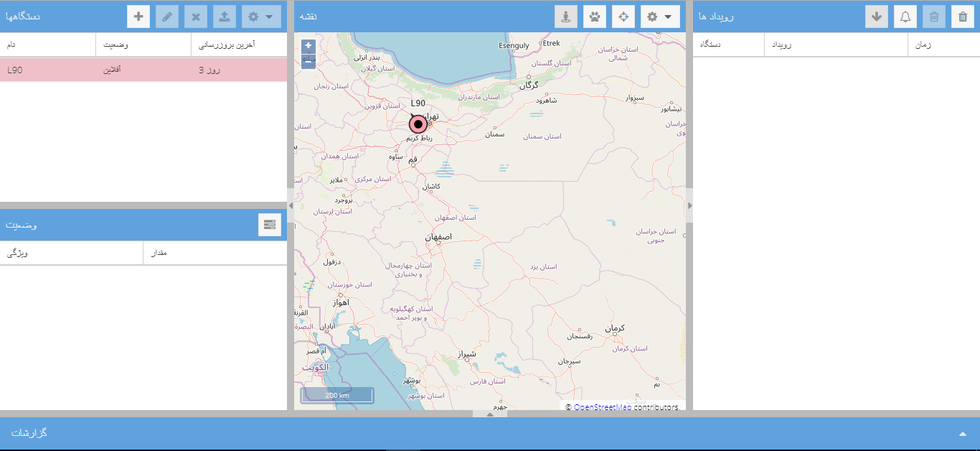Zoom in on the map

click(308, 45)
